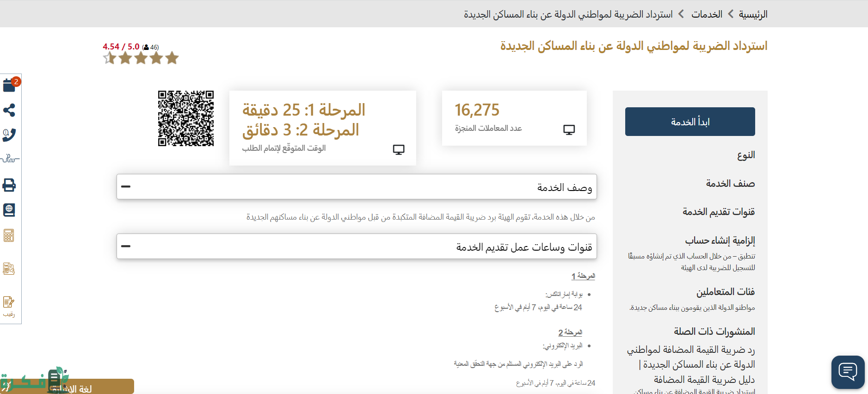Go to الرئيسية in the breadcrumb
Image resolution: width=868 pixels, height=394 pixels.
(x=753, y=14)
